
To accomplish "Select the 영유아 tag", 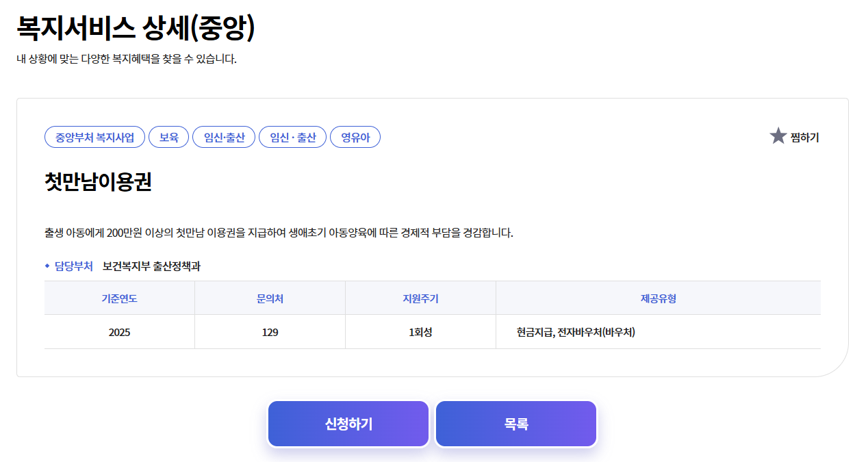I will pyautogui.click(x=355, y=137).
